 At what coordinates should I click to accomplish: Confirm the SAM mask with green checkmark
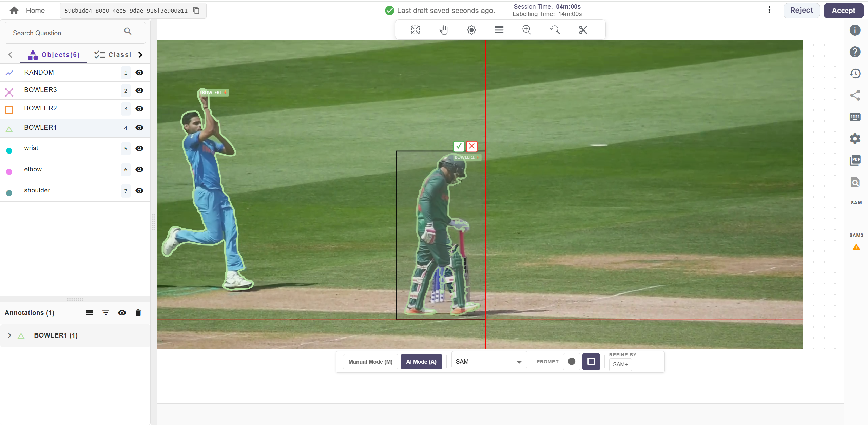(x=458, y=146)
